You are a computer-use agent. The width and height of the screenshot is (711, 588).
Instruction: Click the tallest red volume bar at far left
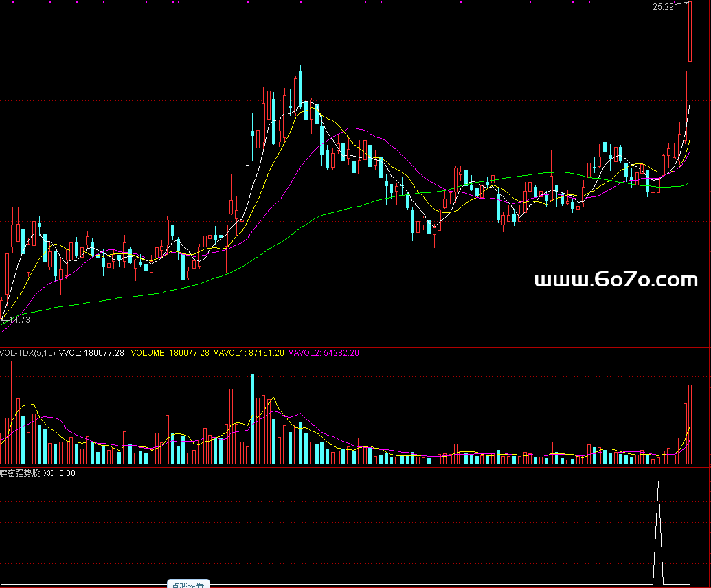[12, 412]
